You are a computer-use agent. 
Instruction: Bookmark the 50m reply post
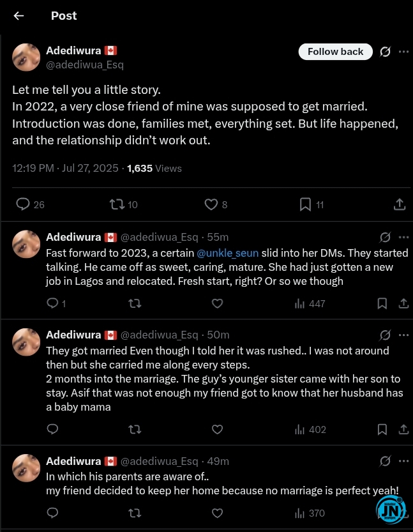(x=382, y=430)
